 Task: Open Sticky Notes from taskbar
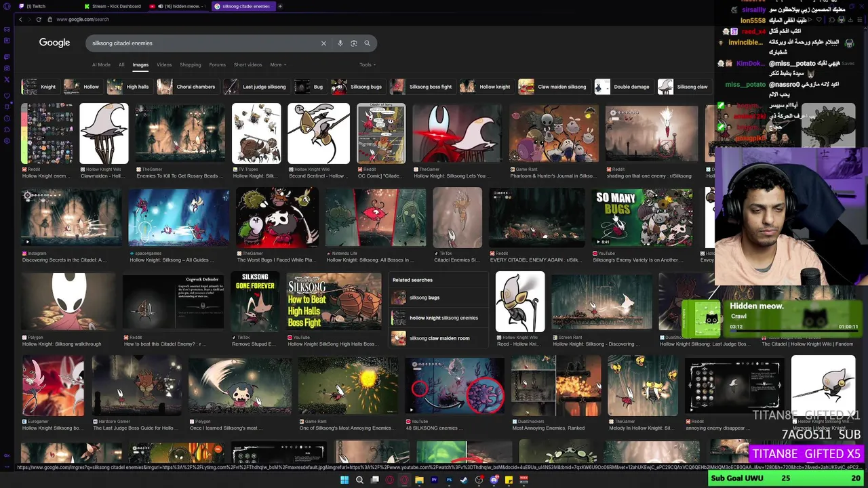509,480
